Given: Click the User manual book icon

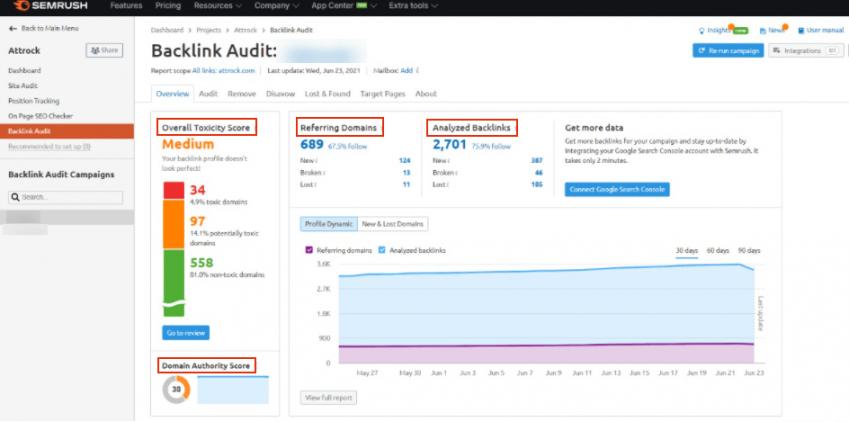Looking at the screenshot, I should pos(801,31).
